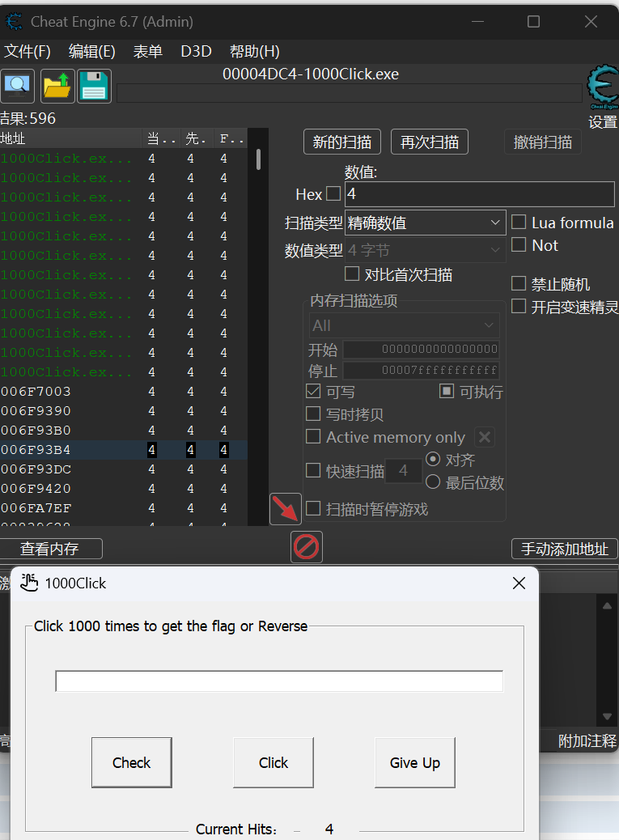
Task: Enable 写时拷贝 checkbox
Action: 313,414
